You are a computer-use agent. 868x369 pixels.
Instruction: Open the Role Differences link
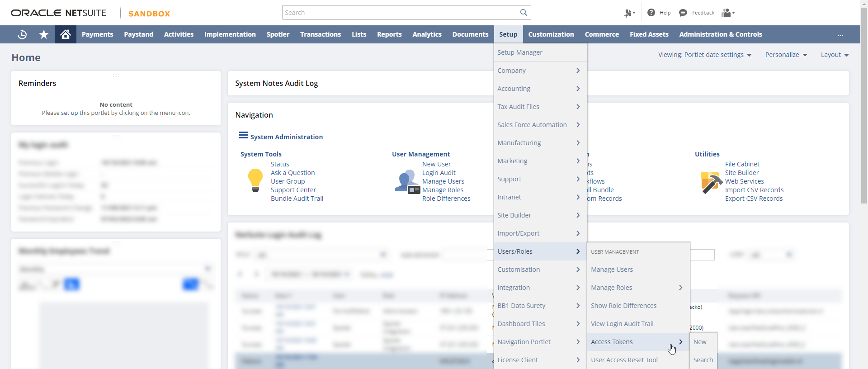pos(446,199)
